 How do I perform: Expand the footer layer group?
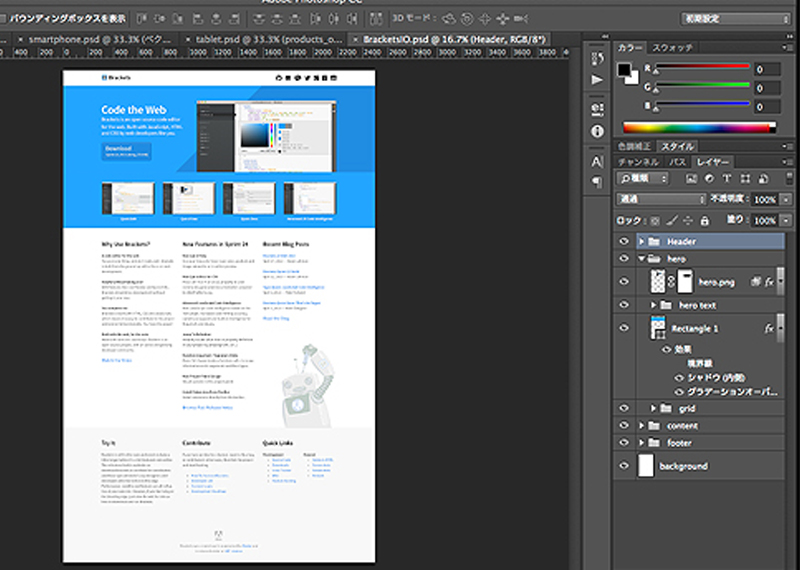(642, 443)
